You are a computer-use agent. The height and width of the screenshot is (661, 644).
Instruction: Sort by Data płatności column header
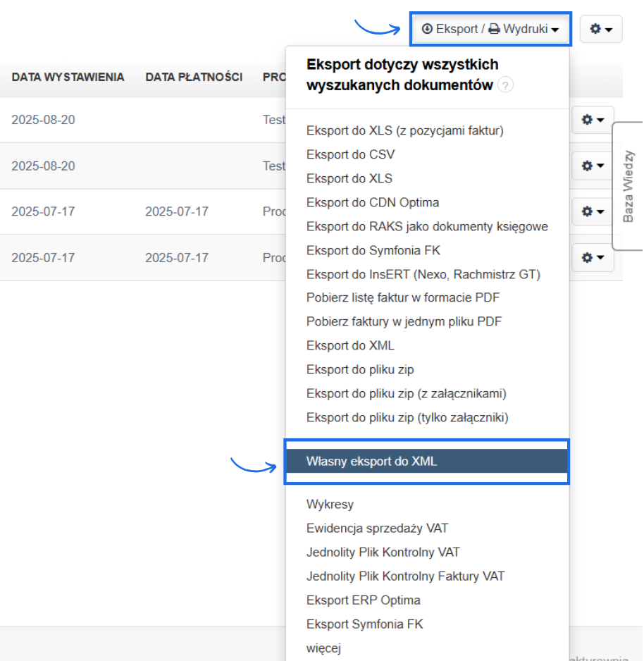tap(194, 77)
